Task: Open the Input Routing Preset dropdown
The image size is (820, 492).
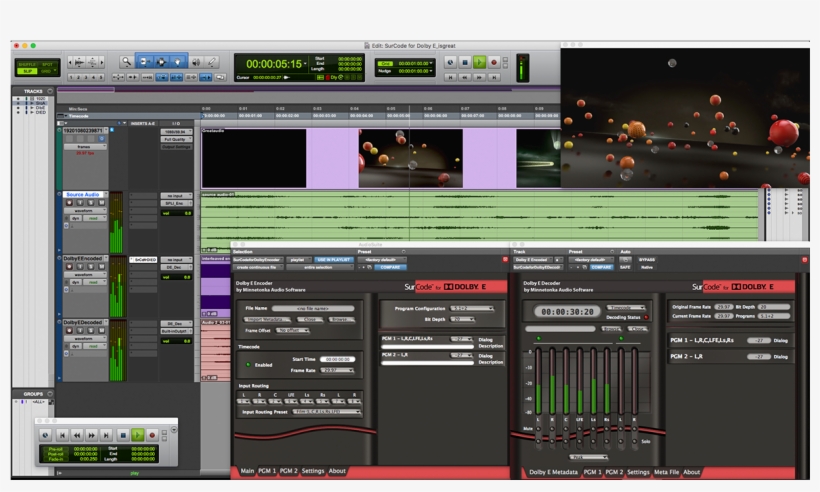Action: pyautogui.click(x=327, y=411)
